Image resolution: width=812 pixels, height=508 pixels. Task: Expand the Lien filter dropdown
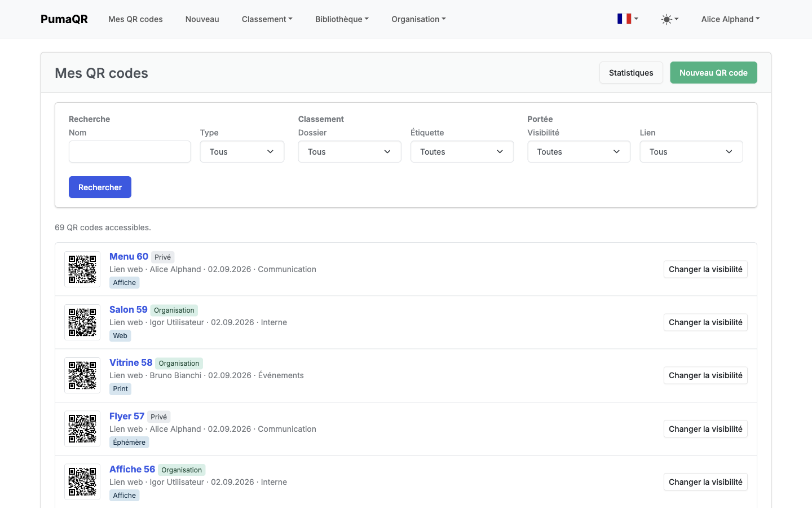(x=691, y=152)
